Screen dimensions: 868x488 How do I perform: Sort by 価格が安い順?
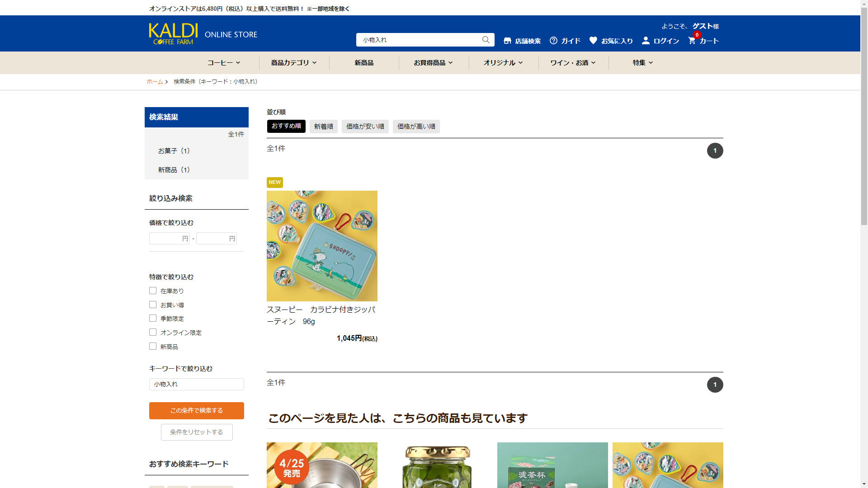[x=365, y=127]
